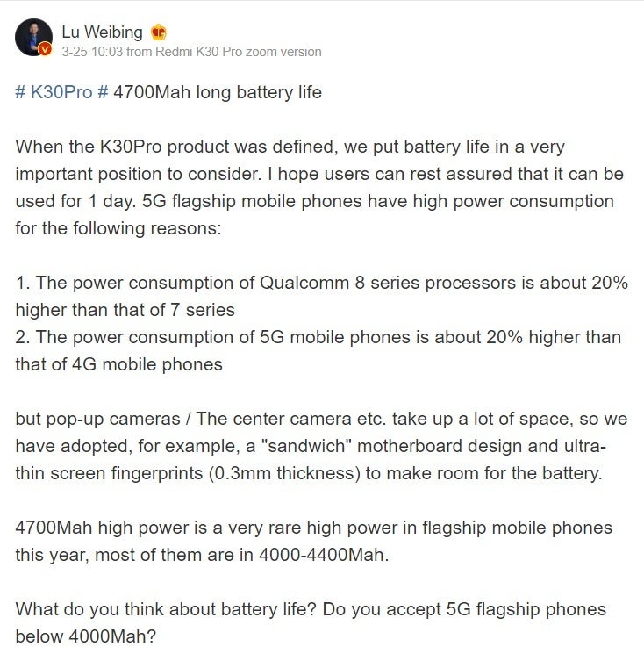Click the crown membership icon
Viewport: 644px width, 661px height.
point(159,32)
